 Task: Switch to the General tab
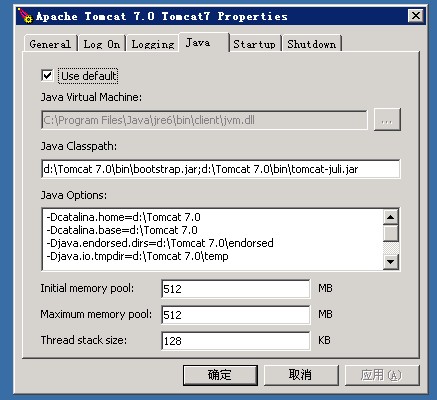(x=50, y=44)
